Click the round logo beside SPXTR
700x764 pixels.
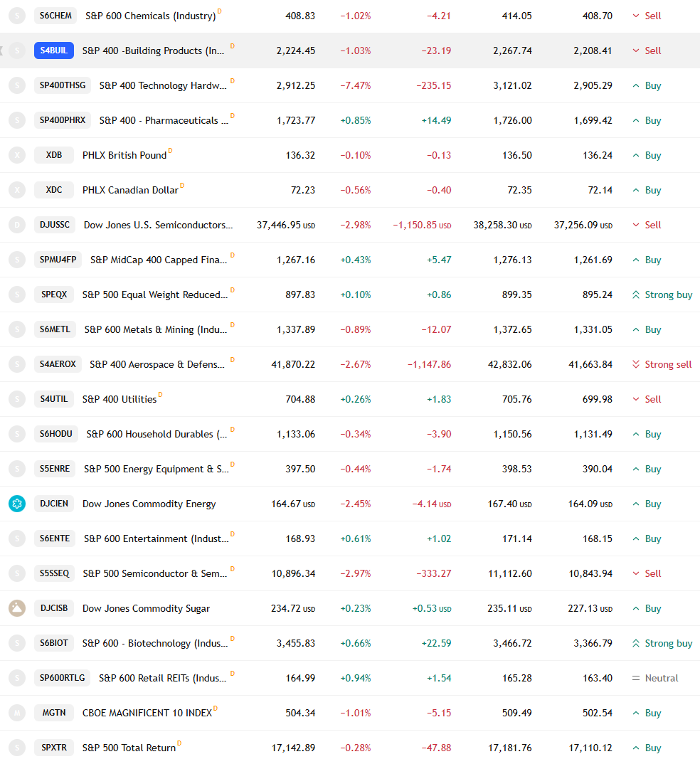17,748
